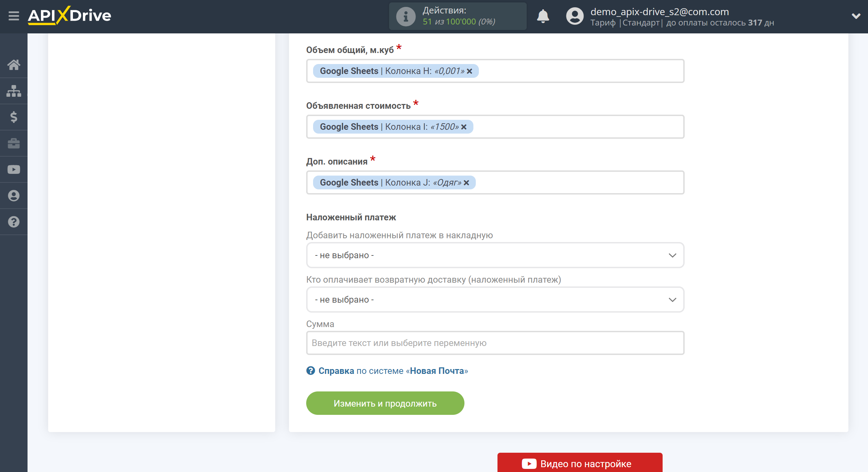Open Добавить наложенный платеж dropdown
The width and height of the screenshot is (868, 472).
(495, 255)
